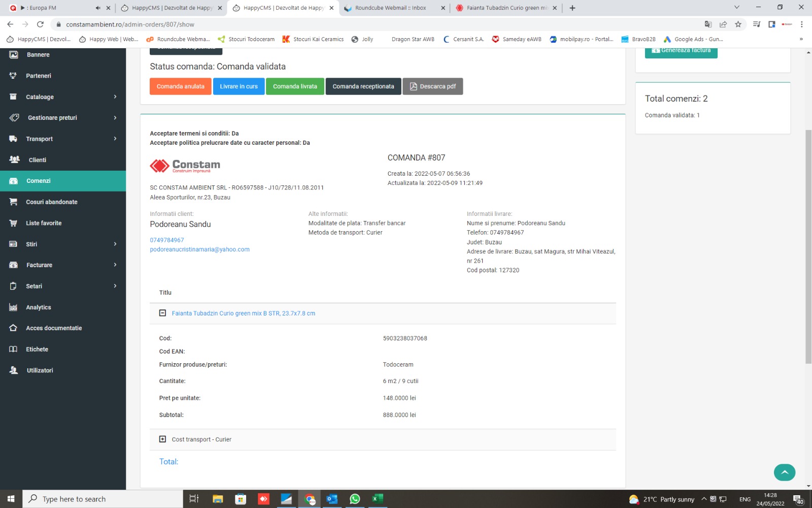Screen dimensions: 812x508
Task: Open the phone number 0749784967 link
Action: click(x=167, y=240)
